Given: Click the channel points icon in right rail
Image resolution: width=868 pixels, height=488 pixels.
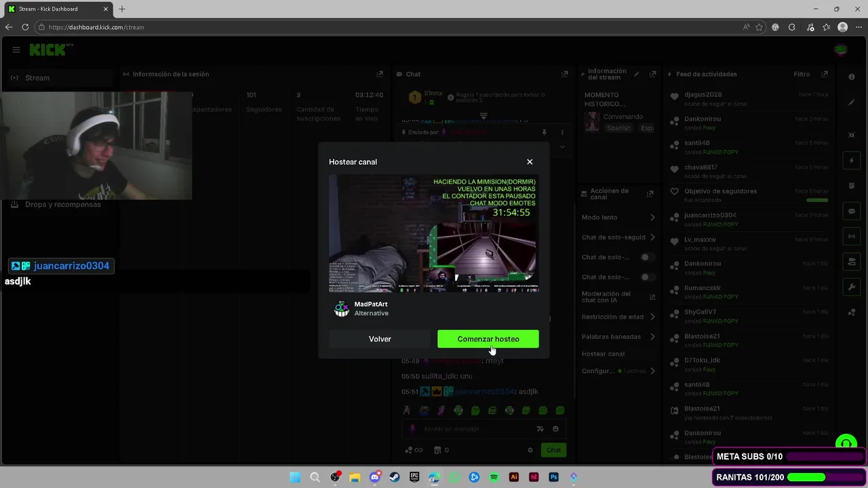Looking at the screenshot, I should coord(852,312).
